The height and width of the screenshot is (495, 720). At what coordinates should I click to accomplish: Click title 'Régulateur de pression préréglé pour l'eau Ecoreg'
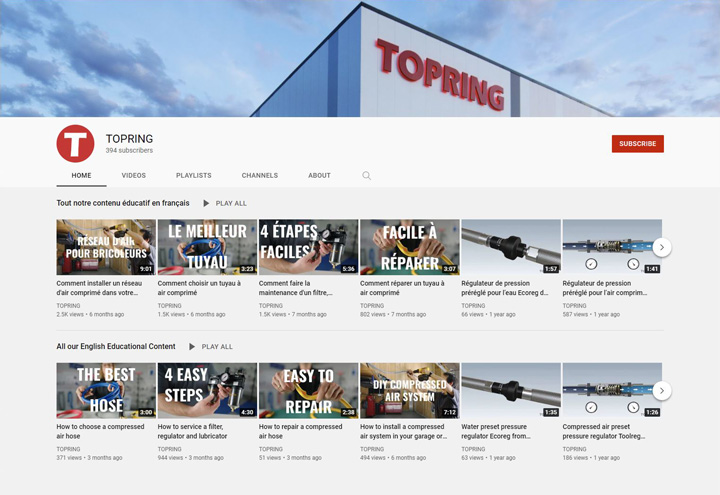pyautogui.click(x=505, y=288)
